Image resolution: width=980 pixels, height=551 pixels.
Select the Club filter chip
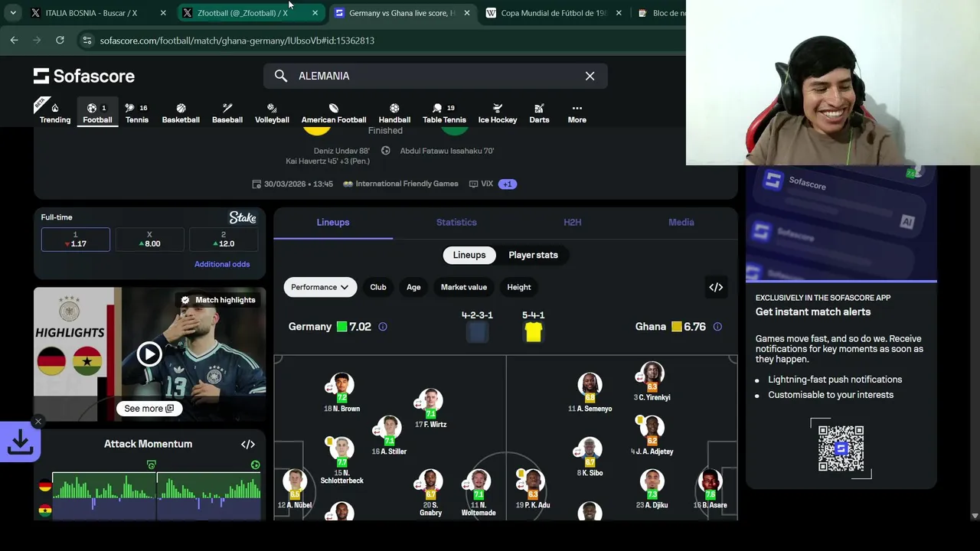[378, 287]
